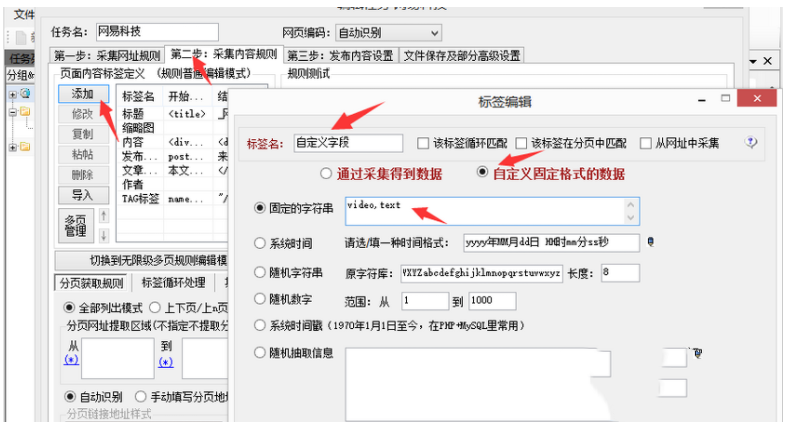Open 第三步：发布内容设置 tab

click(x=341, y=55)
